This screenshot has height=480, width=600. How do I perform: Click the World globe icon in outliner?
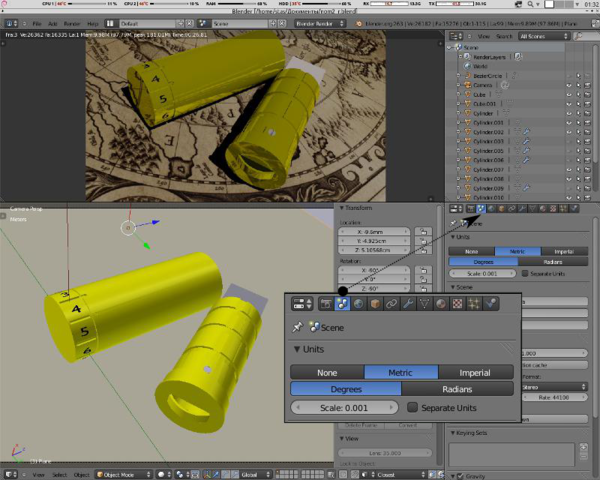(x=467, y=66)
